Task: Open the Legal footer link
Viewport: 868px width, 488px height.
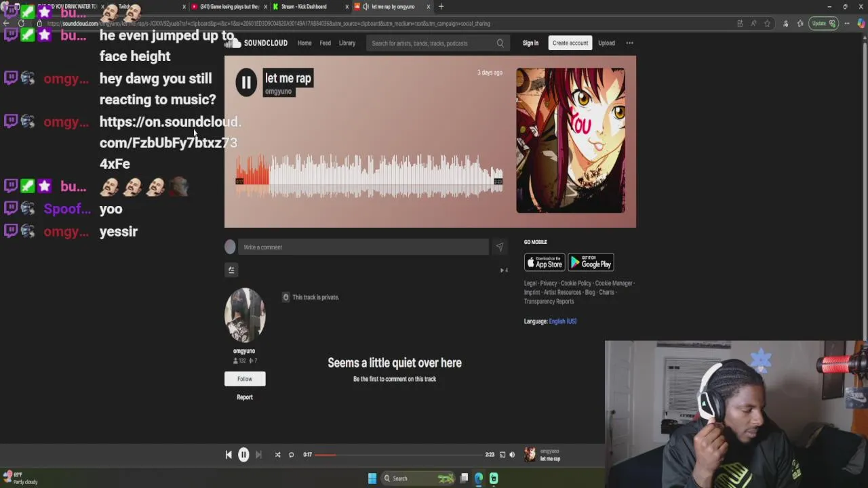Action: point(530,283)
